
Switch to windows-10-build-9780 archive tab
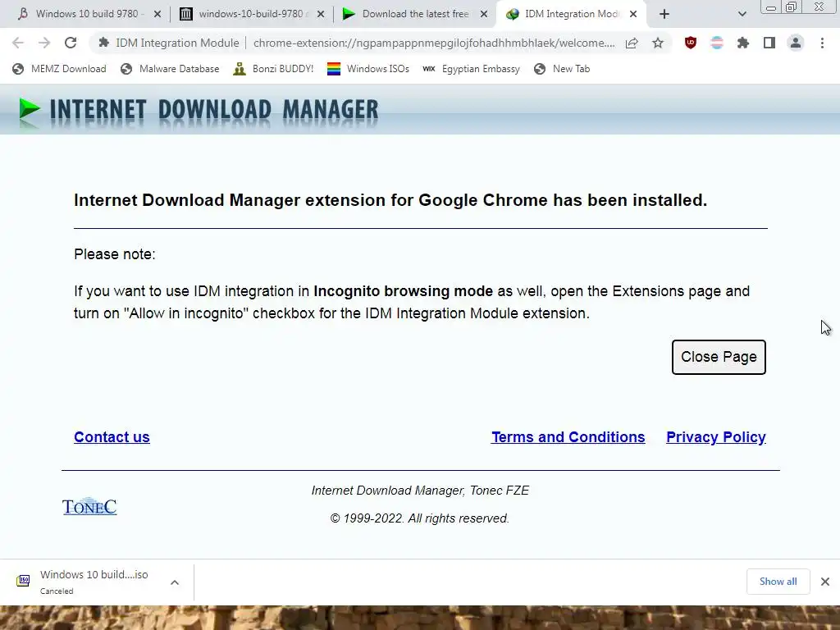pyautogui.click(x=252, y=14)
